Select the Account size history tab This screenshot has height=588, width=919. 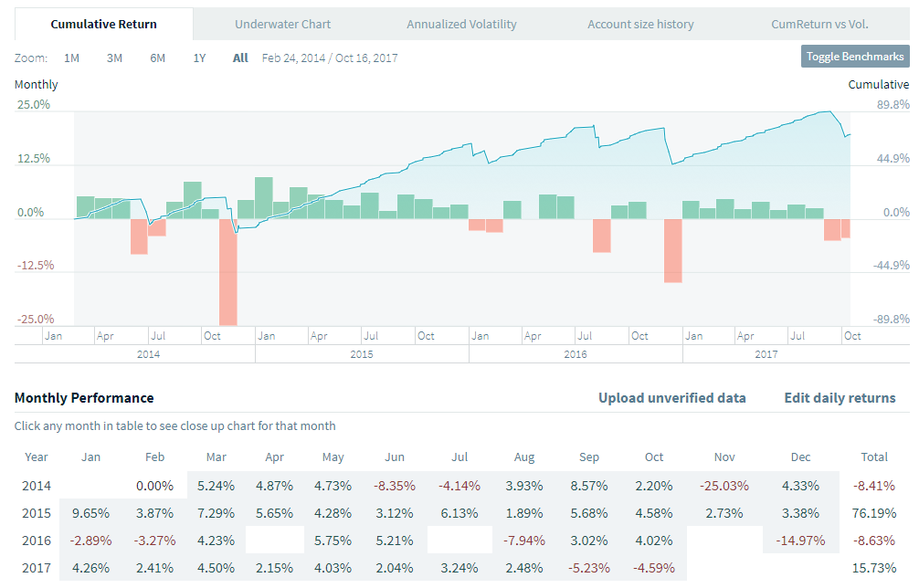click(640, 24)
